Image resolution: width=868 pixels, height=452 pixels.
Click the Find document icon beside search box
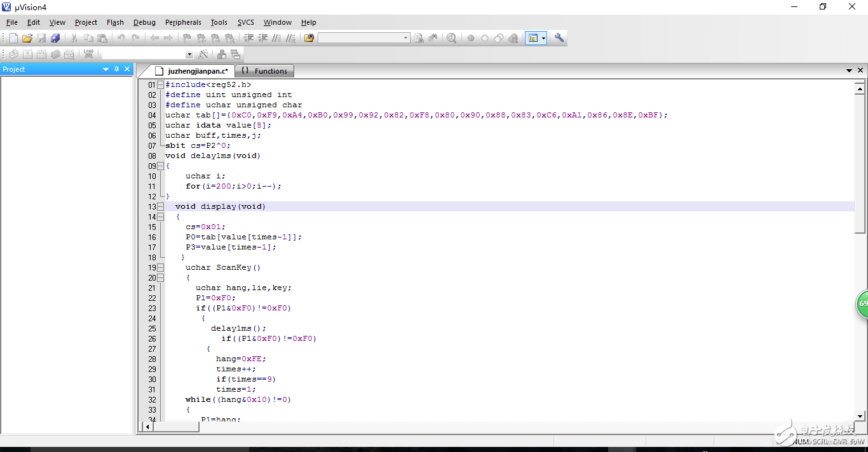click(x=419, y=38)
